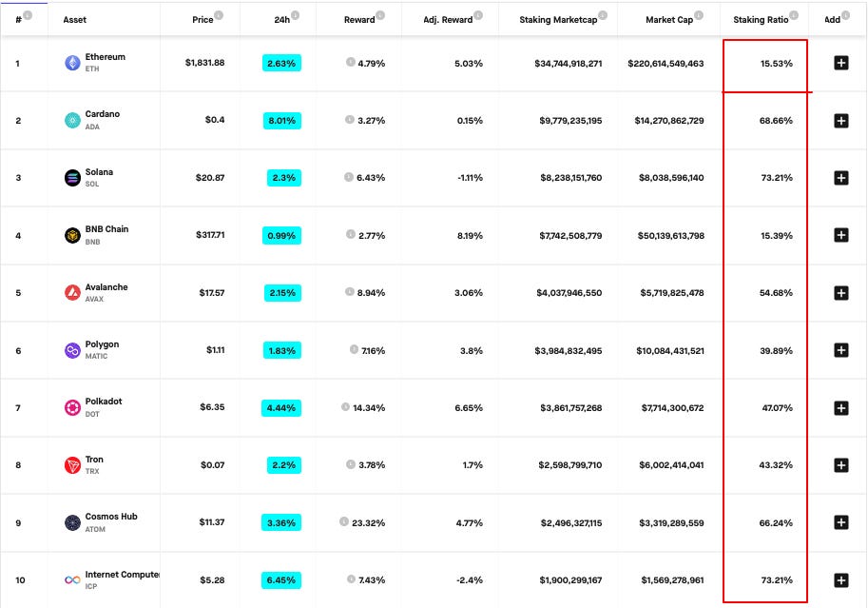This screenshot has height=608, width=868.
Task: Click the Solana coin logo
Action: [72, 178]
